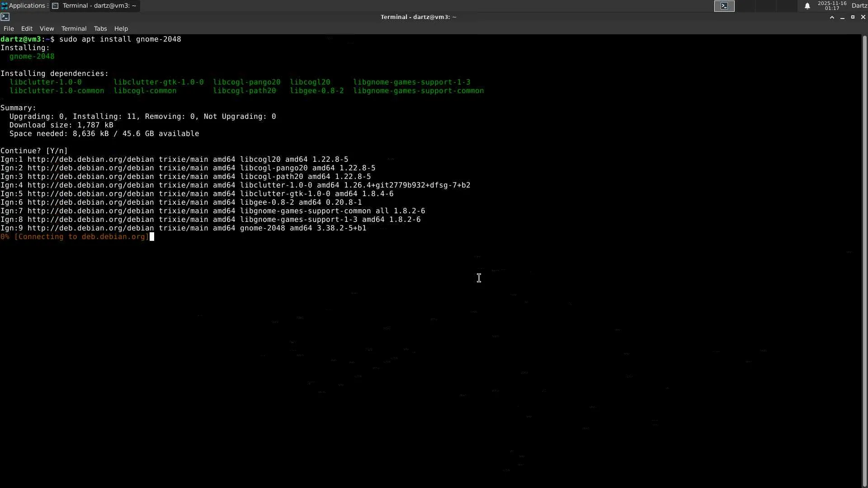
Task: Switch to the second workspace in pager
Action: (745, 6)
